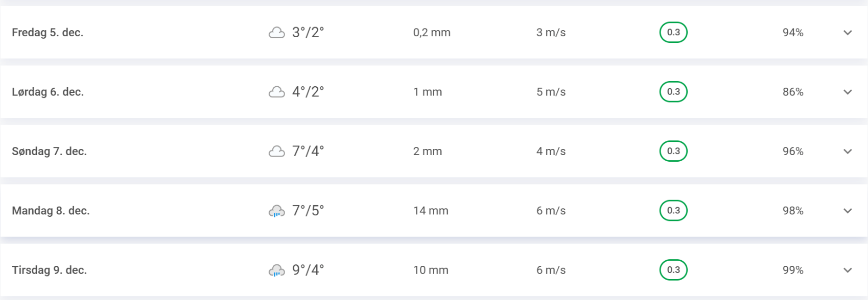This screenshot has width=868, height=300.
Task: Click the cloudy weather icon for Søndag
Action: coord(276,152)
